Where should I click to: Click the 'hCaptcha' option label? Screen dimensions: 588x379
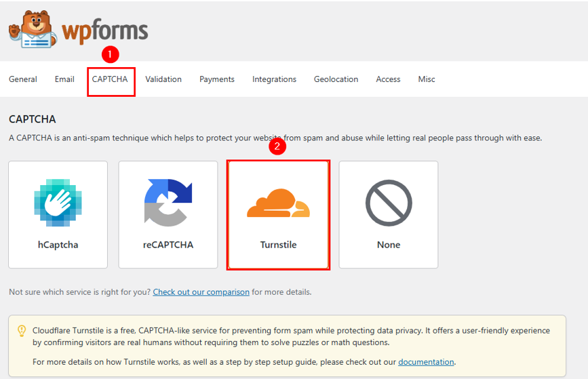click(58, 245)
